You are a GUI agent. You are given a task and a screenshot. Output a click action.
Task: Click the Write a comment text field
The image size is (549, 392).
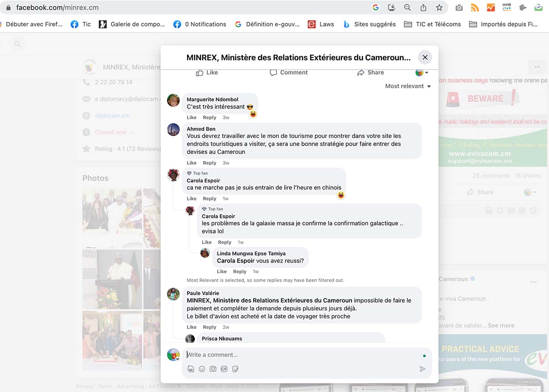pyautogui.click(x=299, y=355)
